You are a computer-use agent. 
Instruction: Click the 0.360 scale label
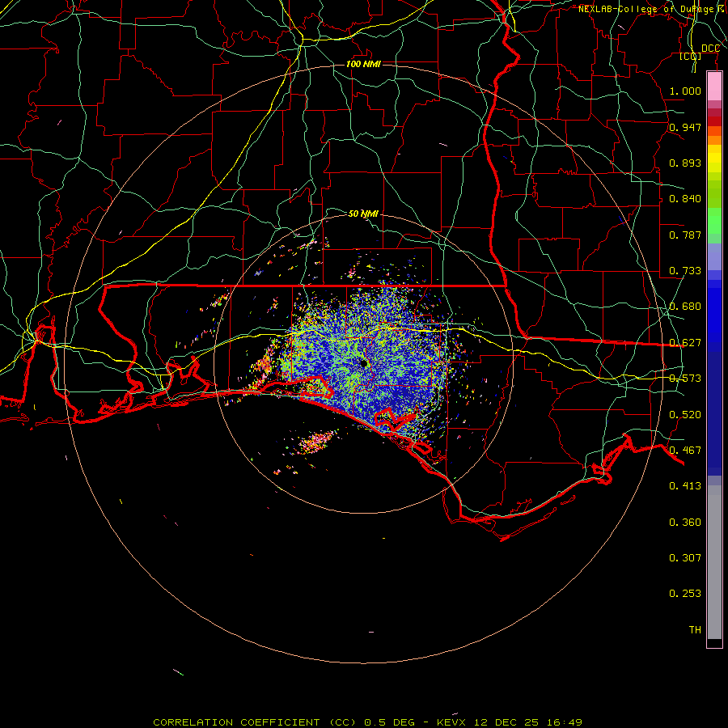[x=685, y=523]
